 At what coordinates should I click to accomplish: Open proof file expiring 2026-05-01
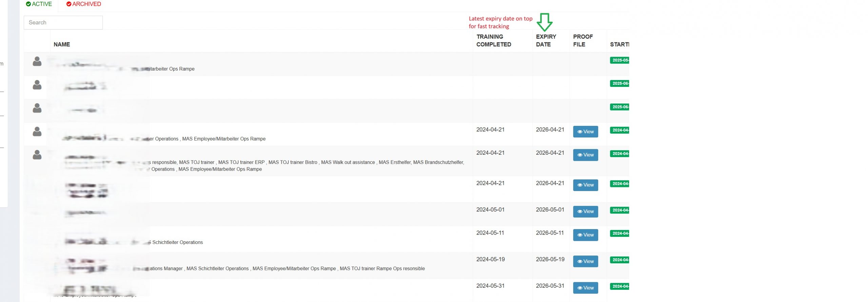point(585,212)
